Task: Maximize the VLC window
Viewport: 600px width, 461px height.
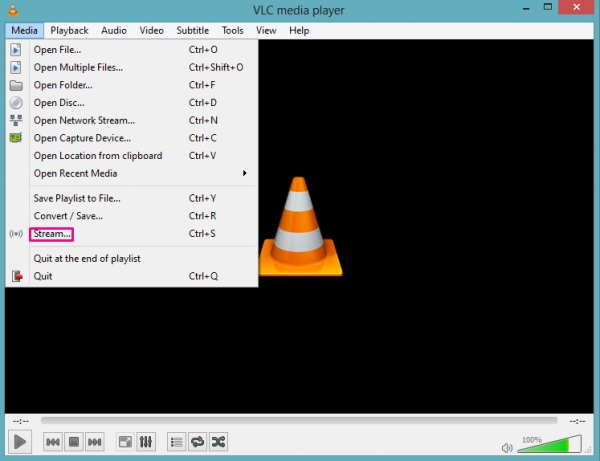Action: tap(548, 7)
